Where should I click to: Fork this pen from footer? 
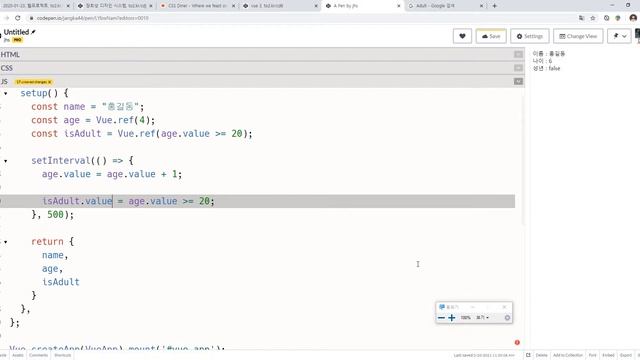[592, 356]
